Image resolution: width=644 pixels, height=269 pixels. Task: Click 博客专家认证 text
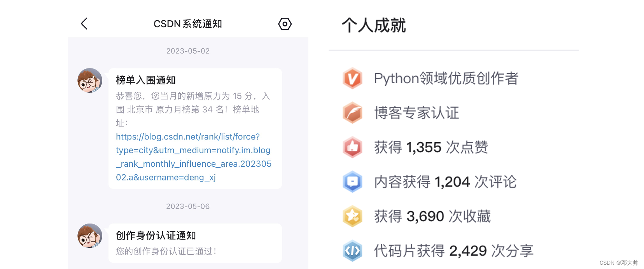[416, 113]
